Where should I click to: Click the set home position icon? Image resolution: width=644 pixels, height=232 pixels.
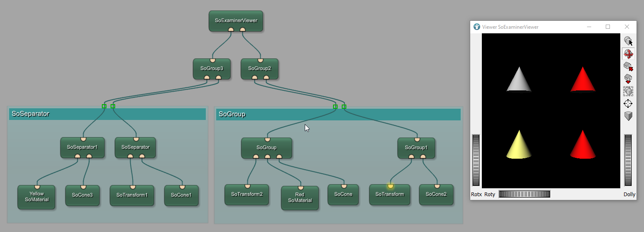point(628,78)
